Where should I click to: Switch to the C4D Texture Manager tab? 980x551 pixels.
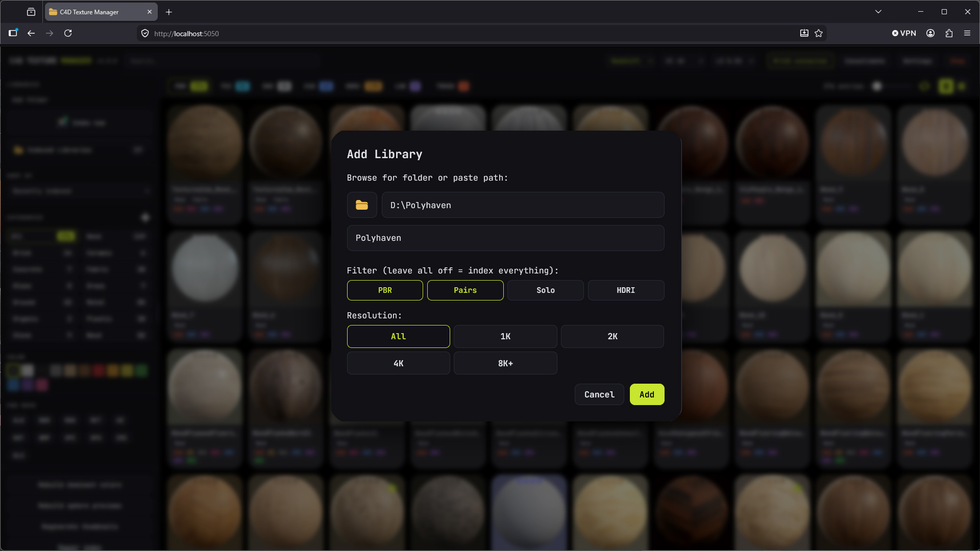pos(95,12)
